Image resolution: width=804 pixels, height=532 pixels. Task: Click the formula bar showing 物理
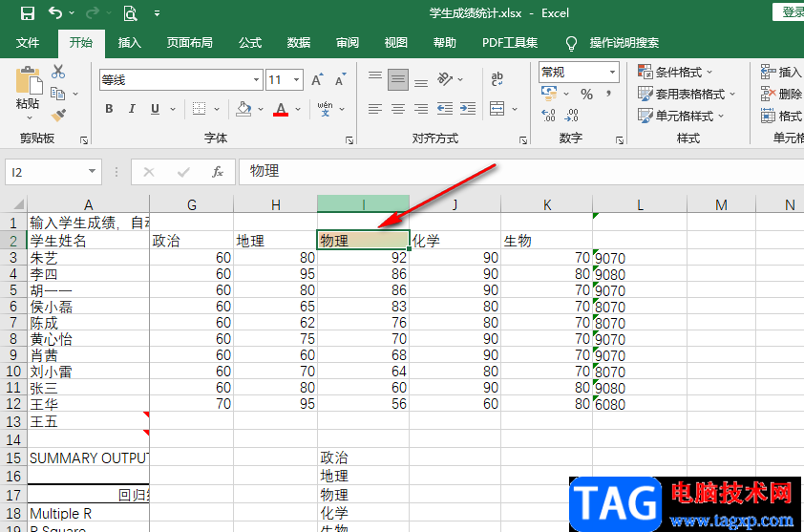521,171
